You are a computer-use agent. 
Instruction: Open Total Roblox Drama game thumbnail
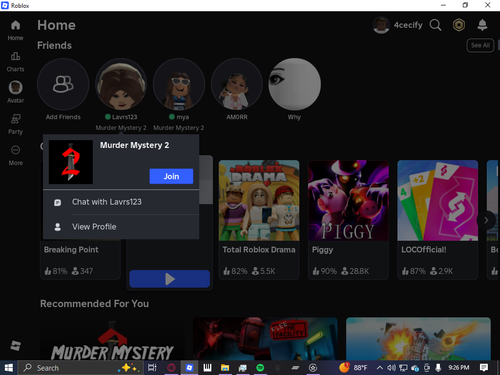(259, 201)
